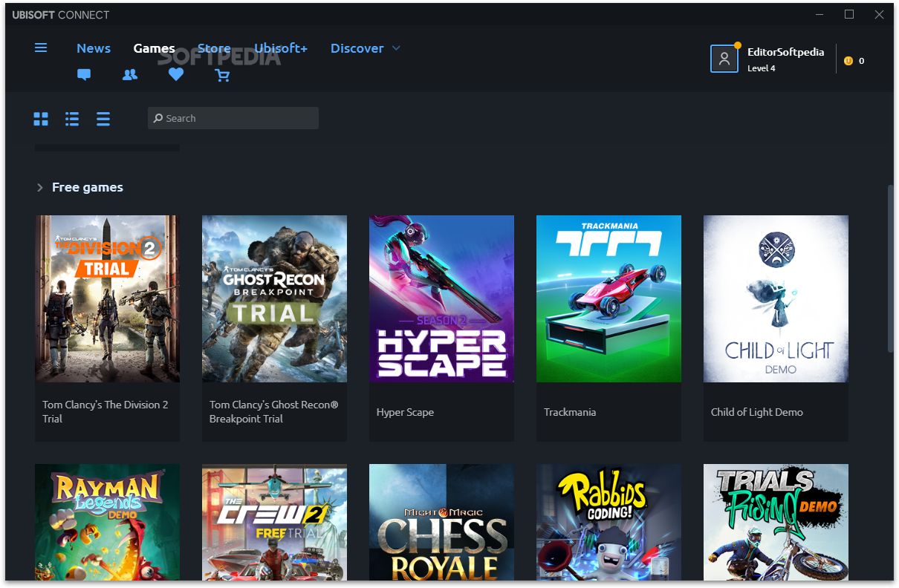Go to the News tab
This screenshot has width=899, height=588.
[x=94, y=48]
